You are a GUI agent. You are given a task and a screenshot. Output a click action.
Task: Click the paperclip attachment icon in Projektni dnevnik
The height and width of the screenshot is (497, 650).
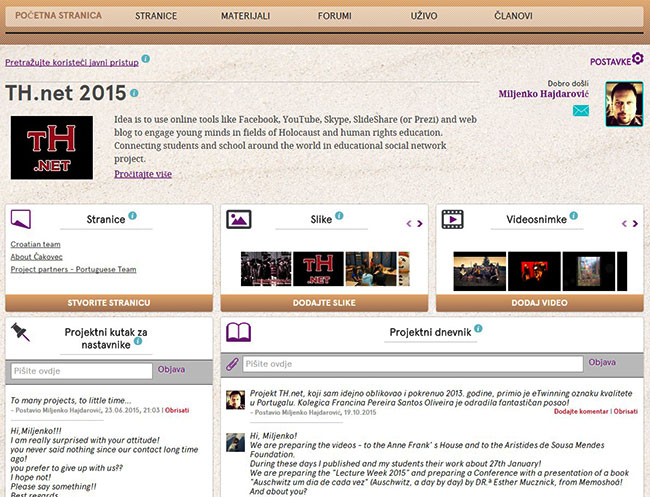click(232, 363)
